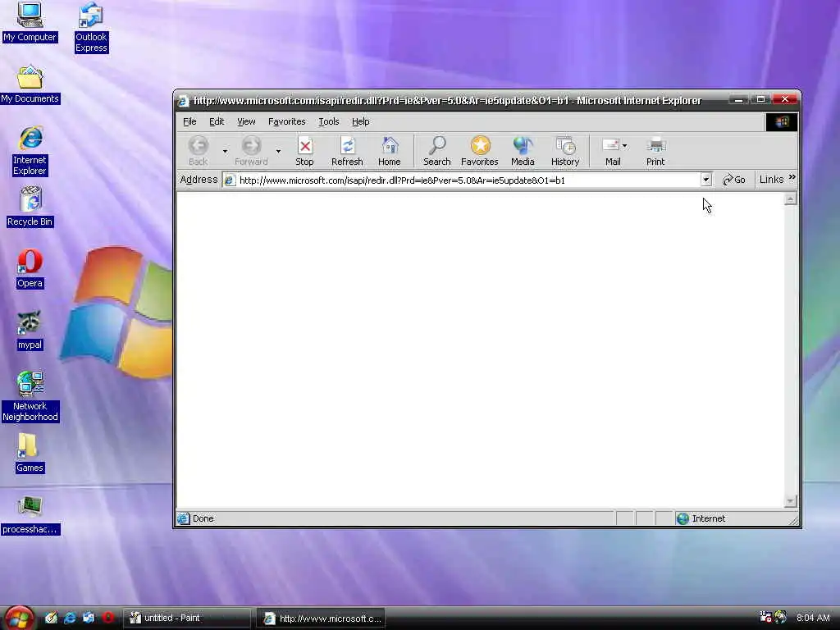
Task: Click the Go button
Action: [x=734, y=180]
